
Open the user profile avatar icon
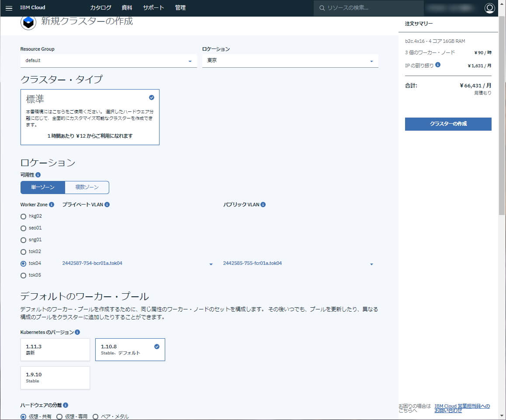[x=489, y=8]
